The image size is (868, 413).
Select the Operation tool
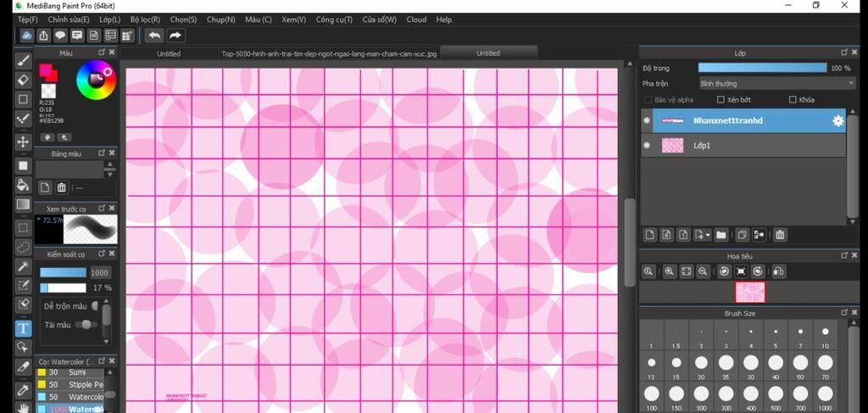click(x=23, y=347)
